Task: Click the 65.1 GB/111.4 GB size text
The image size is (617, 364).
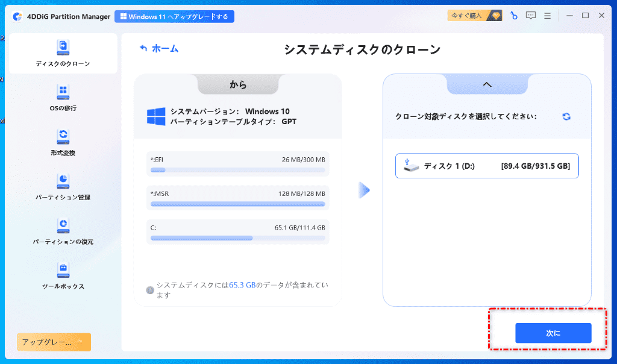Action: (x=300, y=227)
